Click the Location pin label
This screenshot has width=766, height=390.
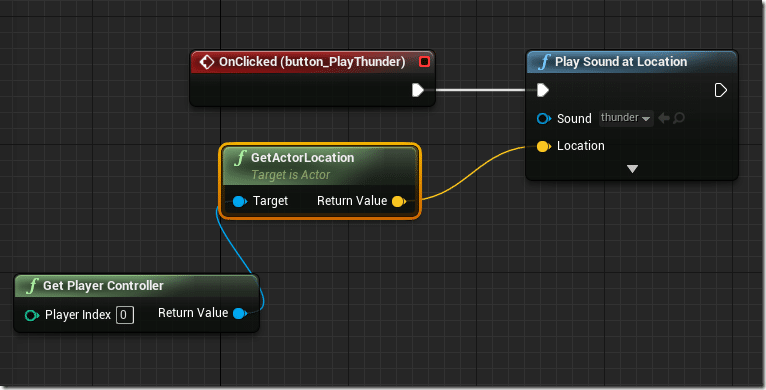(580, 146)
